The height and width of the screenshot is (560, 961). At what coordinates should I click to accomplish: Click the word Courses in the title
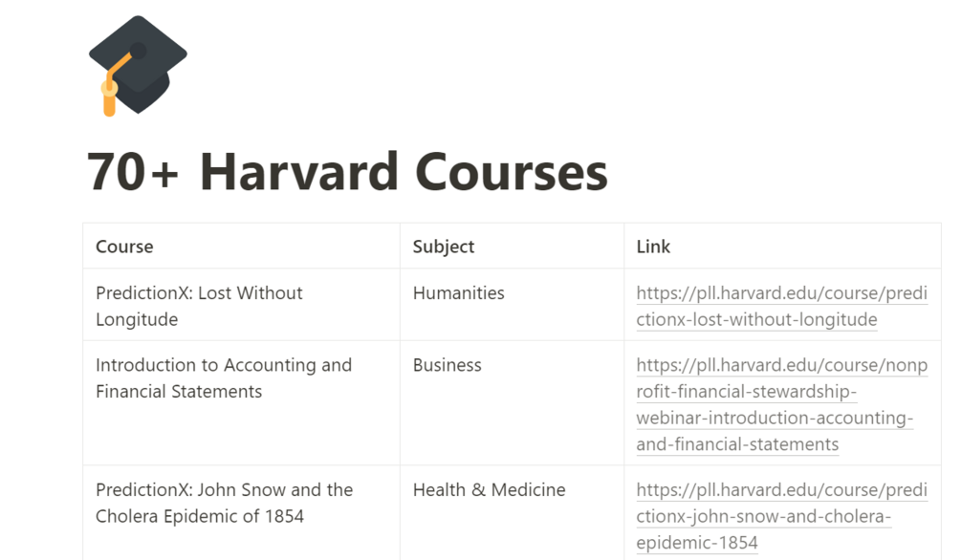point(512,172)
